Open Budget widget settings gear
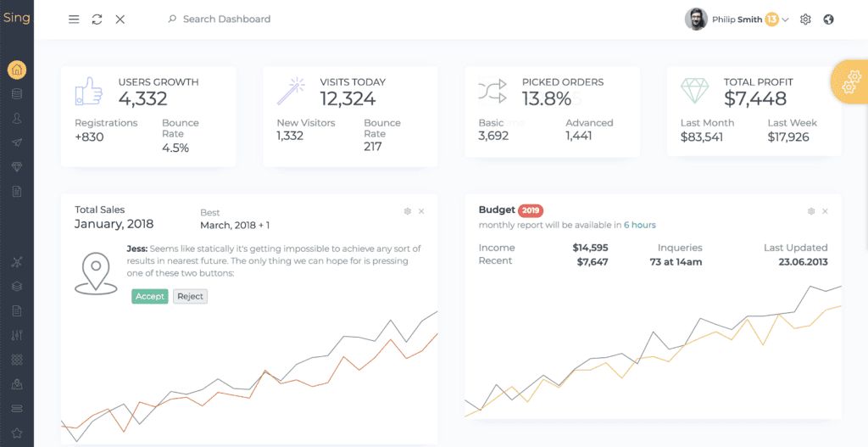868x447 pixels. coord(811,211)
